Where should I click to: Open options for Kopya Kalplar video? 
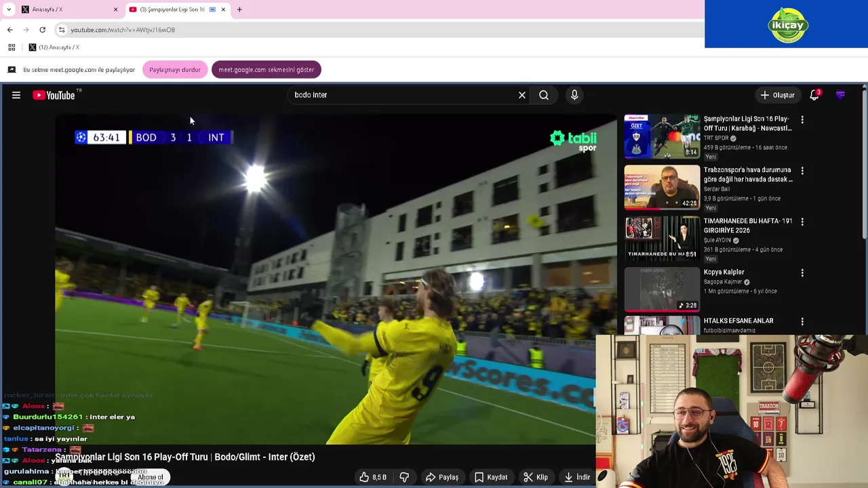[802, 272]
